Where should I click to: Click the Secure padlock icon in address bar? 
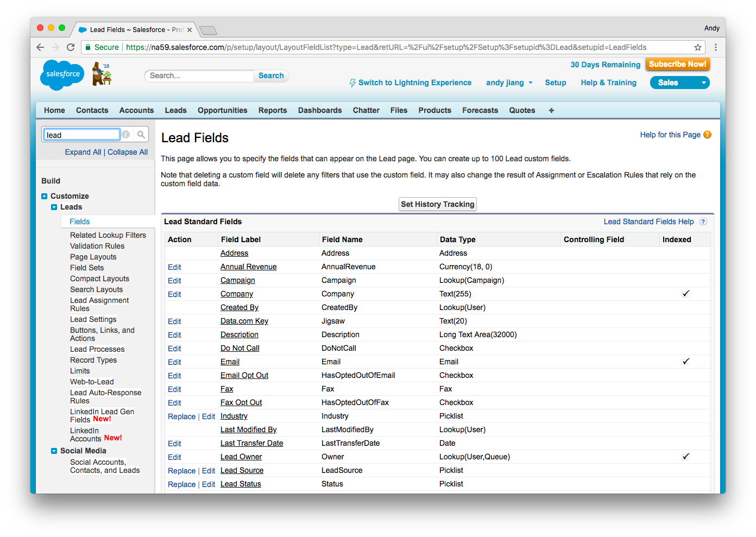click(x=87, y=47)
